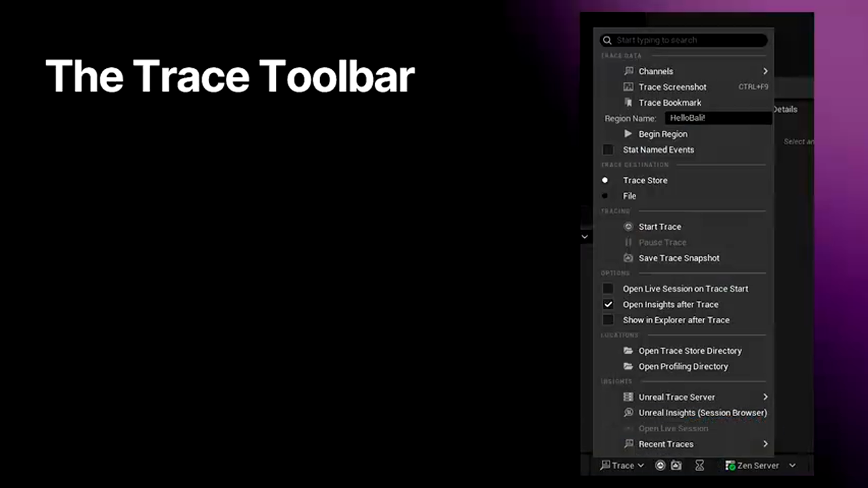Image resolution: width=868 pixels, height=488 pixels.
Task: Select File as trace destination
Action: click(x=605, y=196)
